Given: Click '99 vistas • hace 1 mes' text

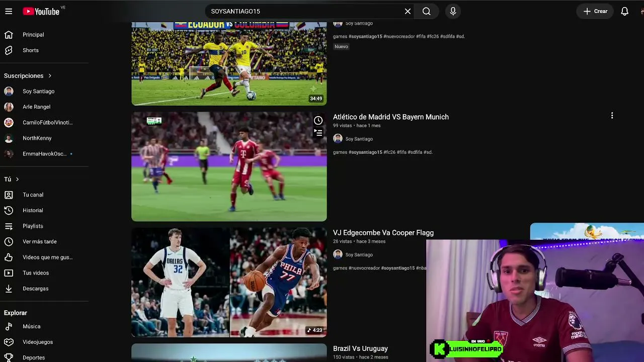Looking at the screenshot, I should click(357, 126).
